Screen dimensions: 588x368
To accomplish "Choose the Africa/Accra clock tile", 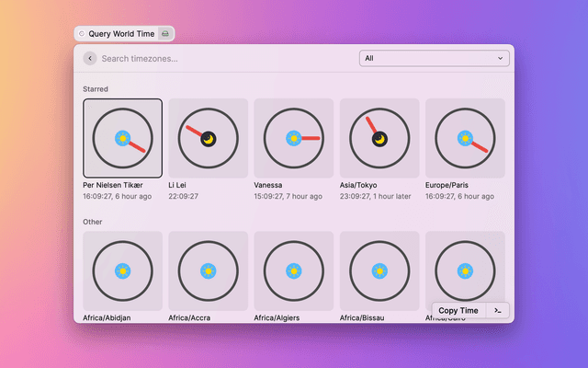I will [x=209, y=270].
